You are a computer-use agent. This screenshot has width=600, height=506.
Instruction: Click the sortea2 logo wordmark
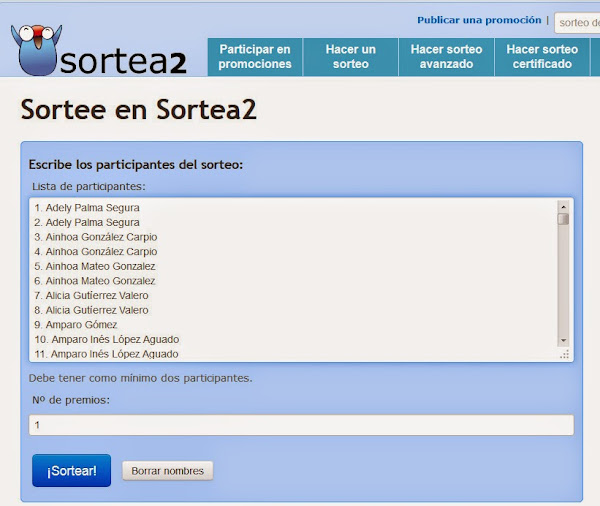tap(123, 62)
